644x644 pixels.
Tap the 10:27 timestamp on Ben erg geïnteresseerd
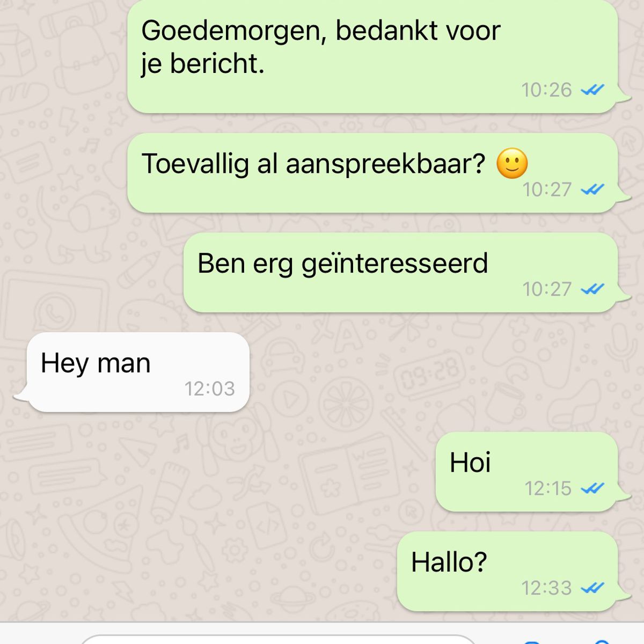547,289
